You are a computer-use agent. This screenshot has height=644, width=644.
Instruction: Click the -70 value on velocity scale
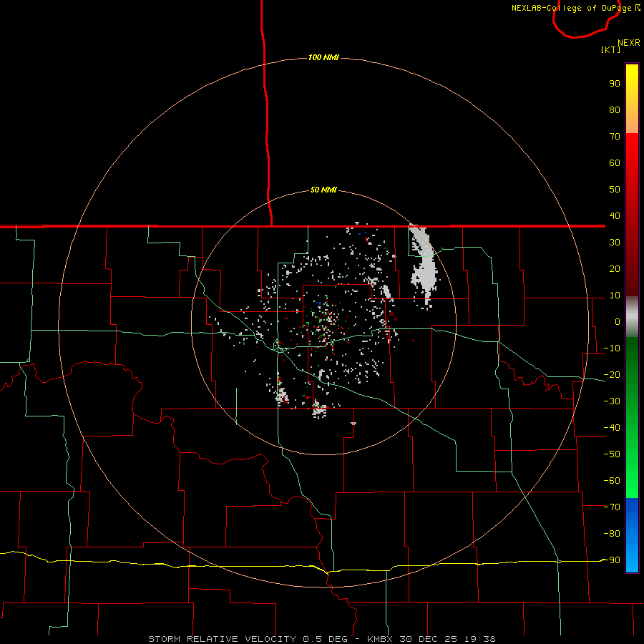tap(612, 507)
